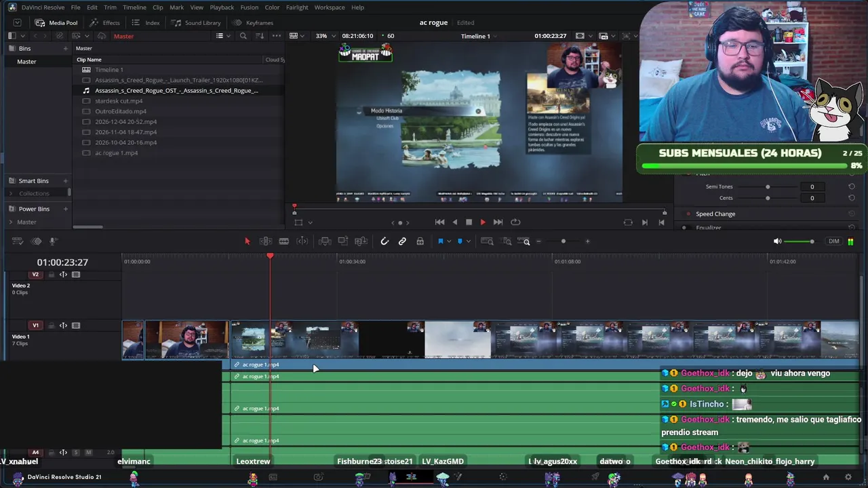Click the Stop playback button

coord(469,222)
